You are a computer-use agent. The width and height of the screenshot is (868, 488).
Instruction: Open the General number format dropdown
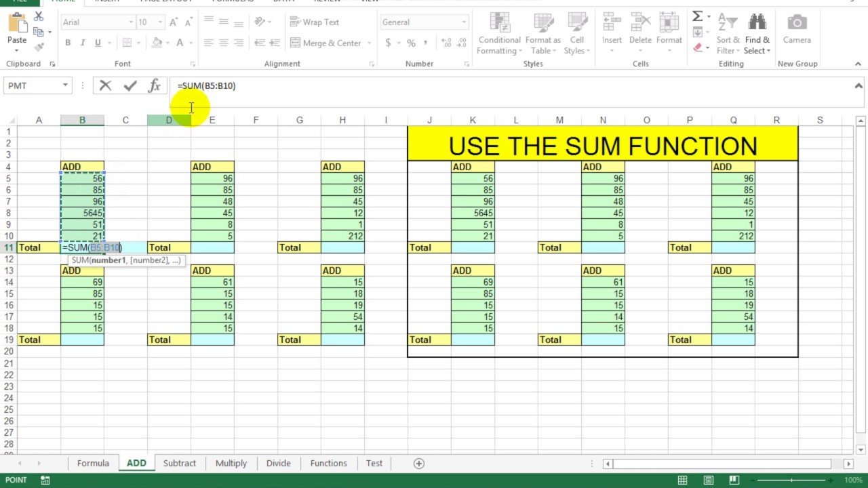[x=464, y=22]
